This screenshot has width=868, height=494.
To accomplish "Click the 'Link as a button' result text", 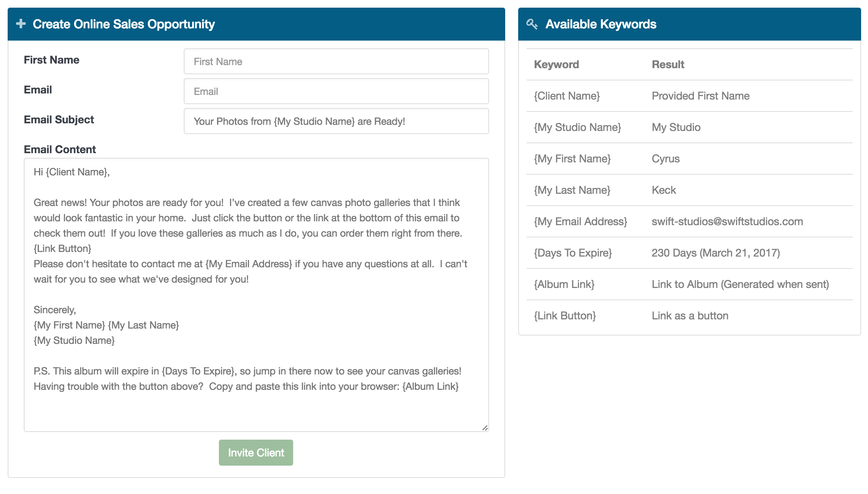I will click(x=690, y=316).
